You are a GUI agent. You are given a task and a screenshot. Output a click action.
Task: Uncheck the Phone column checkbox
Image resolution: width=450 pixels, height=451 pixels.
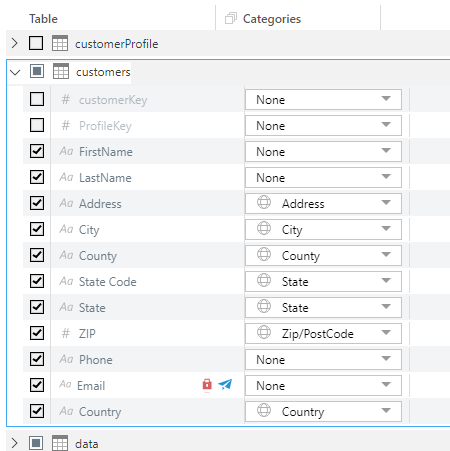(37, 359)
